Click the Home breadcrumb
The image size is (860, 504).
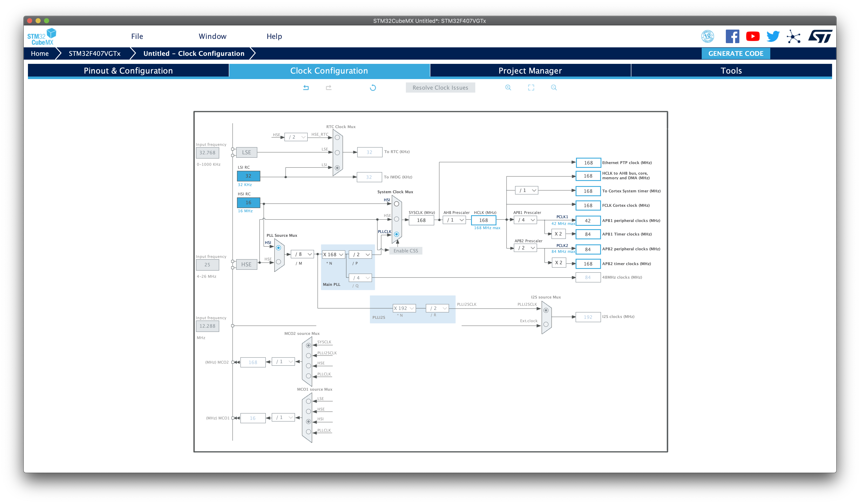point(40,53)
